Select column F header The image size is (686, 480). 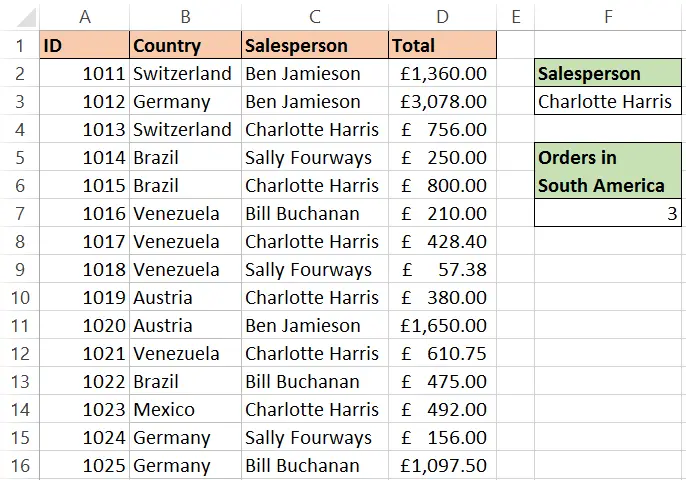pyautogui.click(x=608, y=17)
